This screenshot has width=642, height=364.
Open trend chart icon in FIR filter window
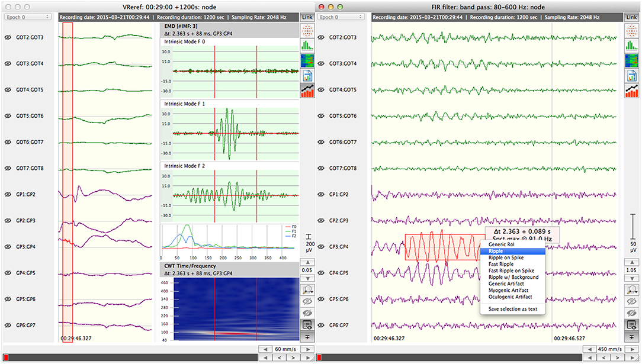pos(631,91)
